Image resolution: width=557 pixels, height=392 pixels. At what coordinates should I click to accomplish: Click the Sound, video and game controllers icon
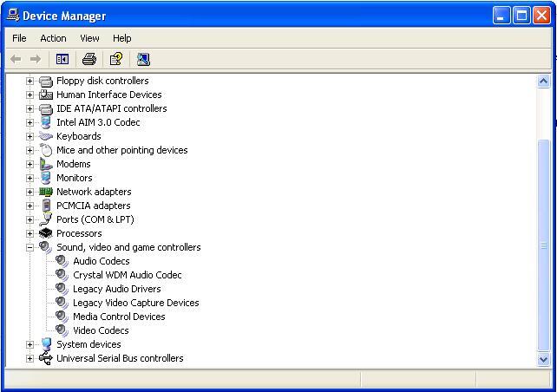coord(46,247)
